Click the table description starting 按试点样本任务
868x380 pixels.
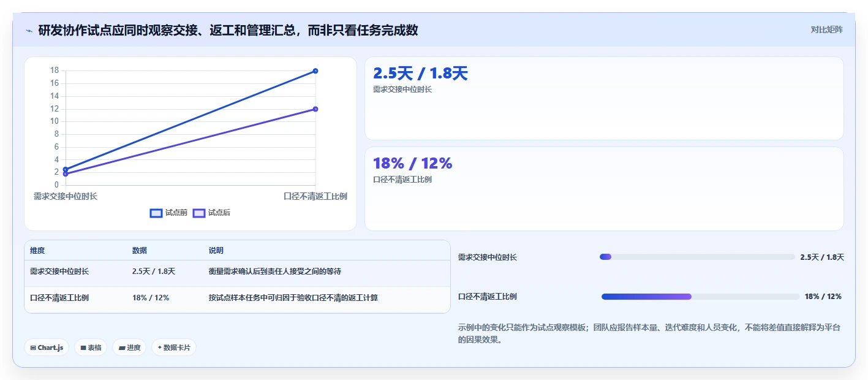coord(293,298)
